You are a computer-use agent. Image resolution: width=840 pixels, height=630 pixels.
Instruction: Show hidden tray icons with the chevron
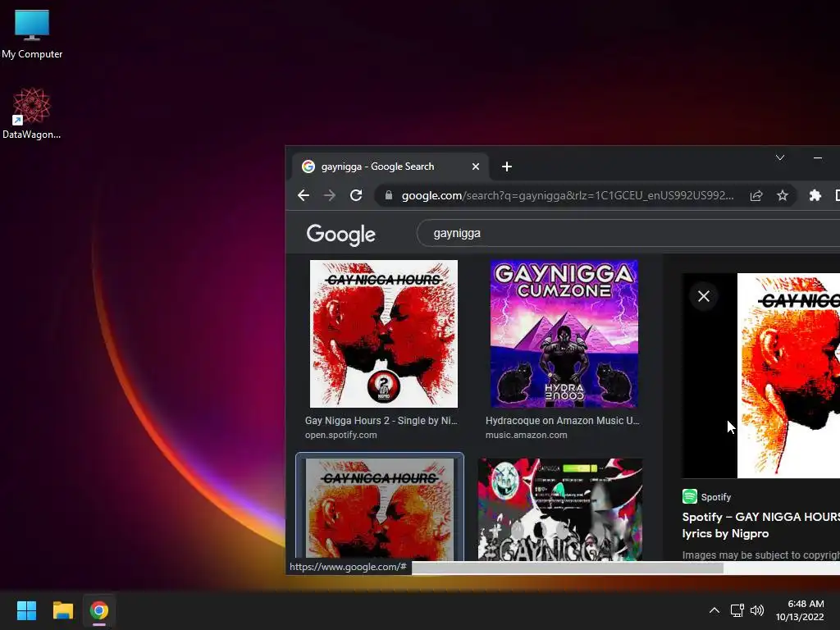714,610
